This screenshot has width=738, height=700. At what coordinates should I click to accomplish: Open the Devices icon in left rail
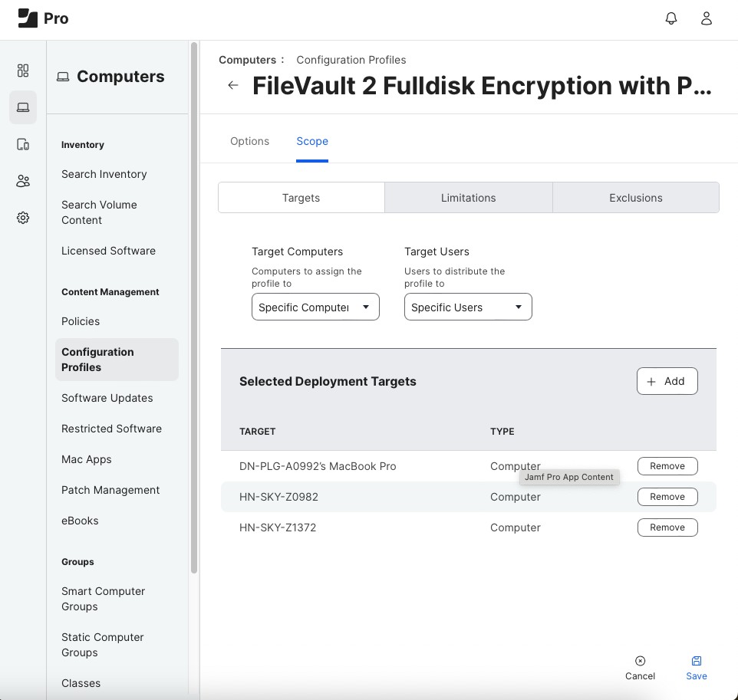click(x=23, y=144)
